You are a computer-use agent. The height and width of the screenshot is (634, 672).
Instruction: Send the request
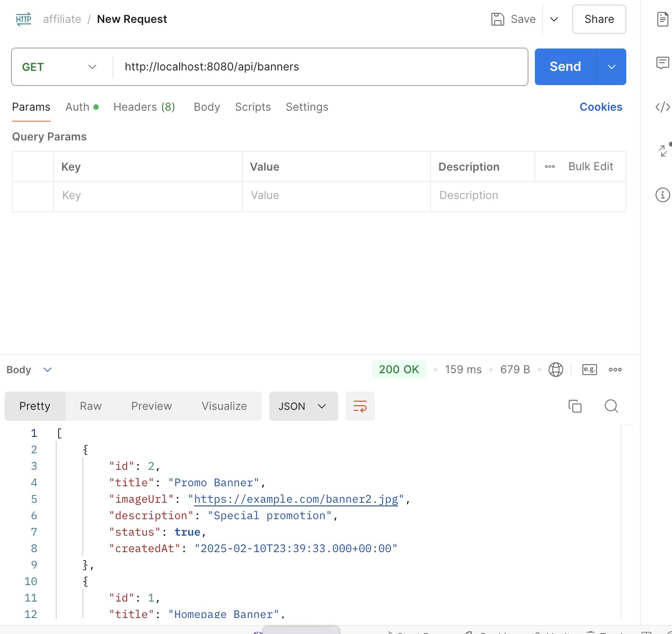[x=565, y=67]
